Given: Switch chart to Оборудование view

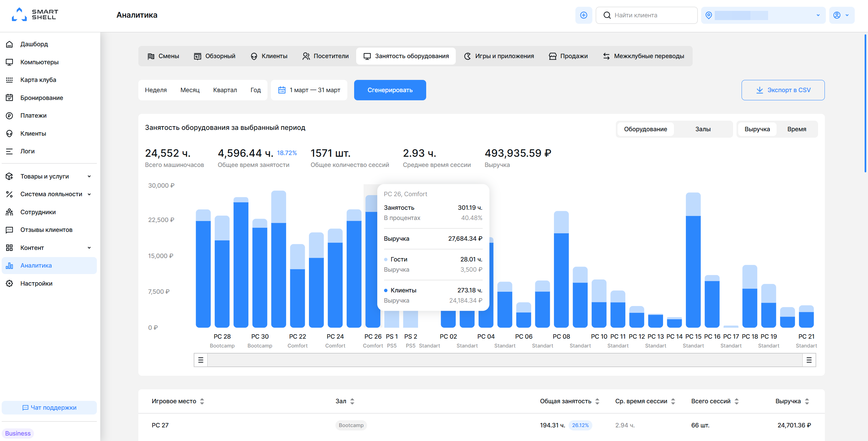Looking at the screenshot, I should pos(645,129).
